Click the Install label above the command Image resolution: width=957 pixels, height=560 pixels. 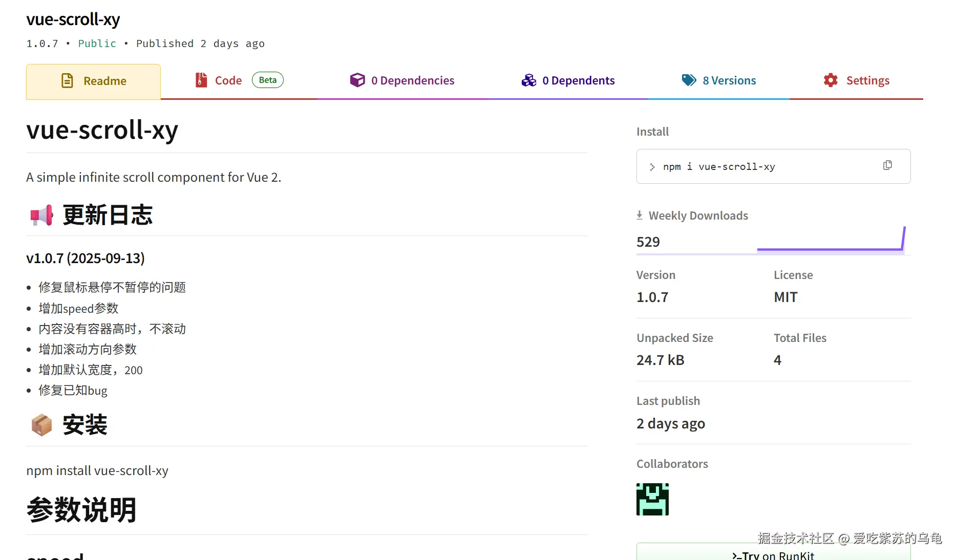pos(652,132)
